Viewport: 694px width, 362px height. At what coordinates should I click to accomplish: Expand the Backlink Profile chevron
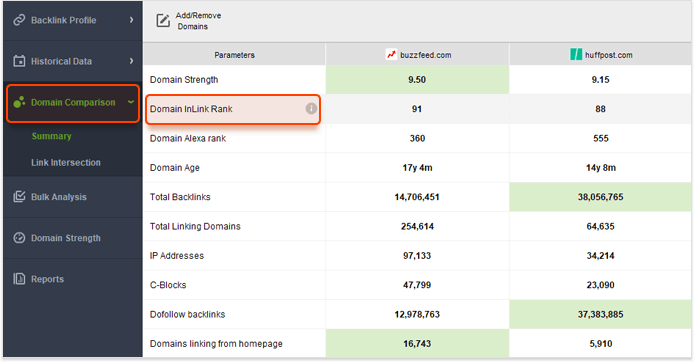coord(131,20)
